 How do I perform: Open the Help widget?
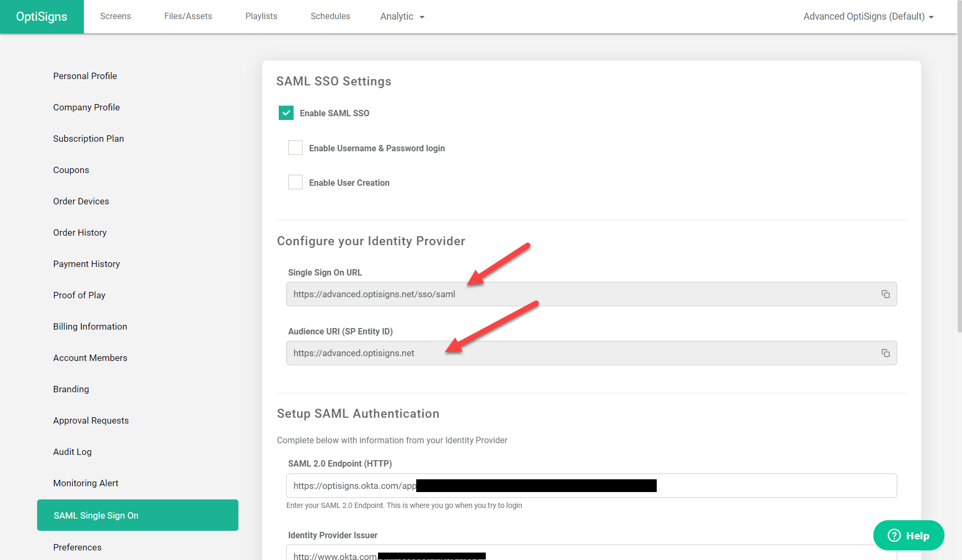coord(908,535)
